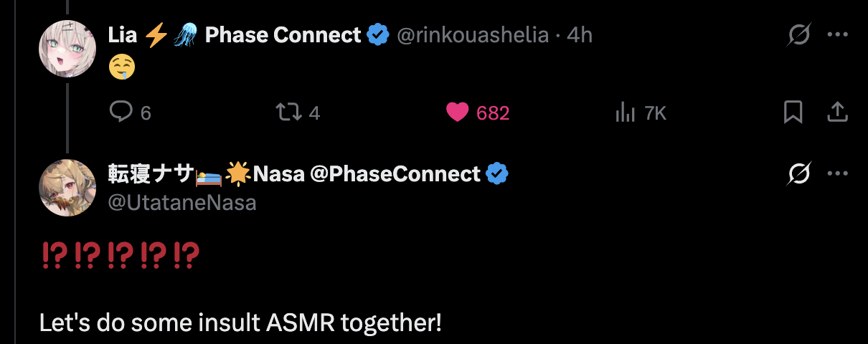Open Nasa's profile avatar
Screen dimensions: 868x344
pos(67,188)
